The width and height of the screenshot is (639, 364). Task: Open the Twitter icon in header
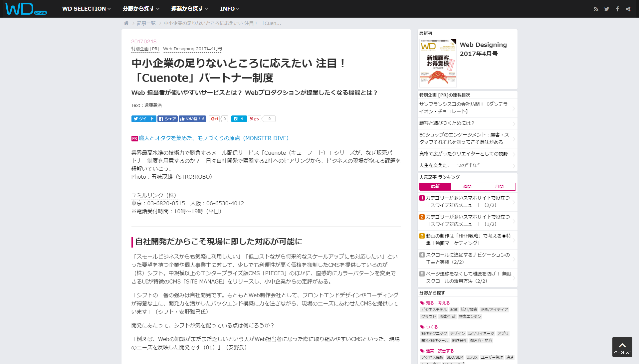click(x=606, y=9)
